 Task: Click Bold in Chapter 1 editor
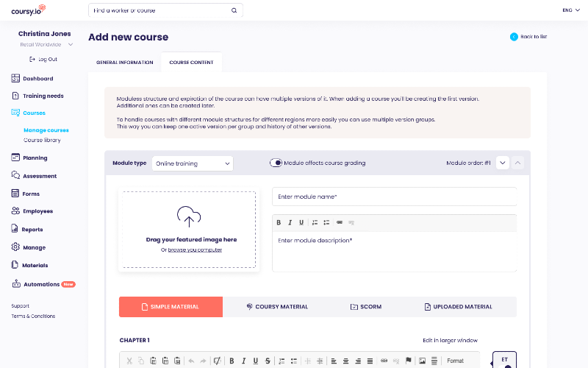pos(232,361)
